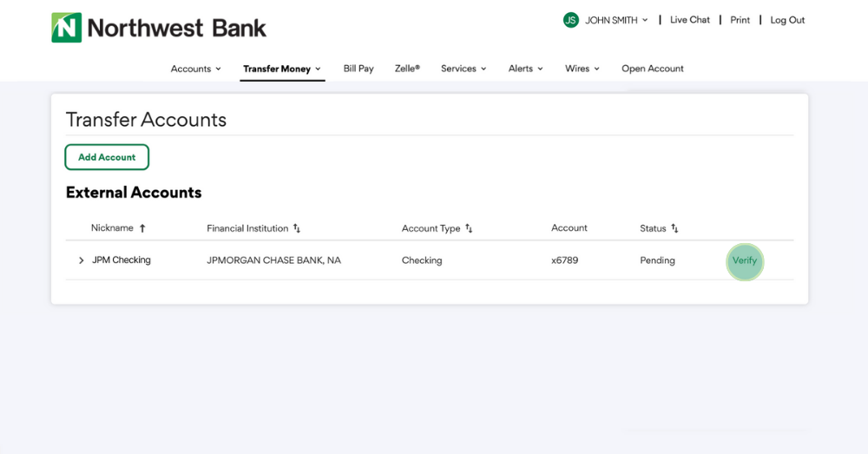
Task: Click Open Account in navigation
Action: pyautogui.click(x=653, y=69)
